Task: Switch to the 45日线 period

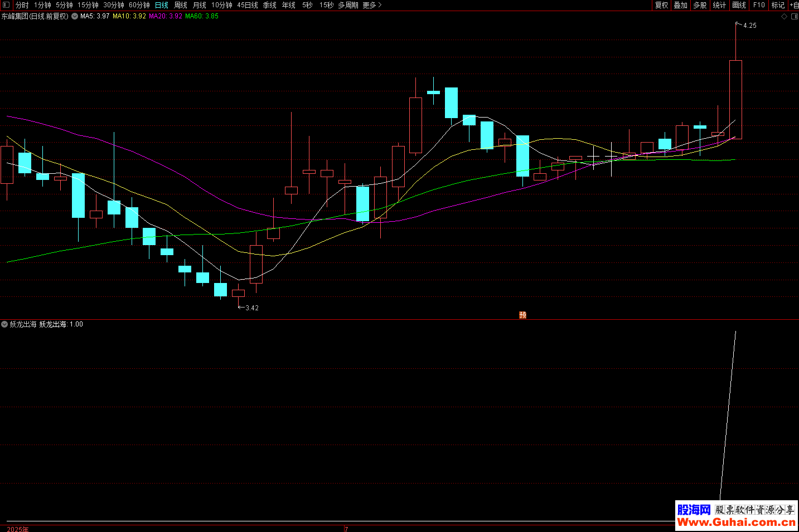Action: coord(248,5)
